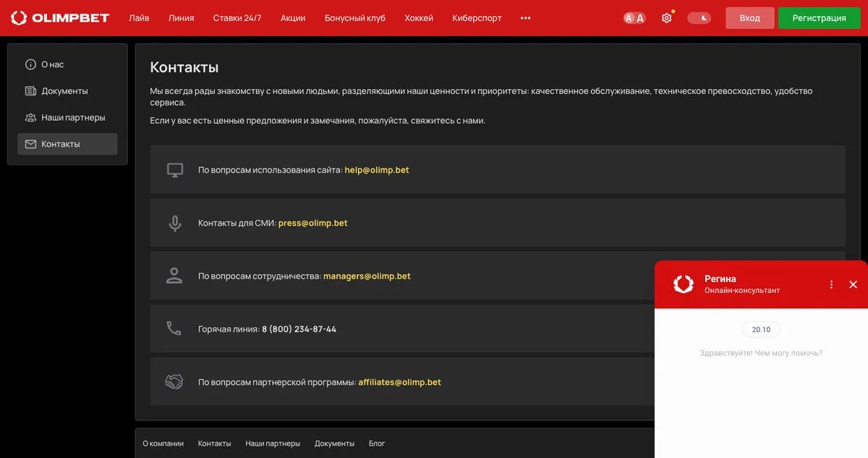Open footer Контакты link
The width and height of the screenshot is (868, 458).
(x=214, y=444)
